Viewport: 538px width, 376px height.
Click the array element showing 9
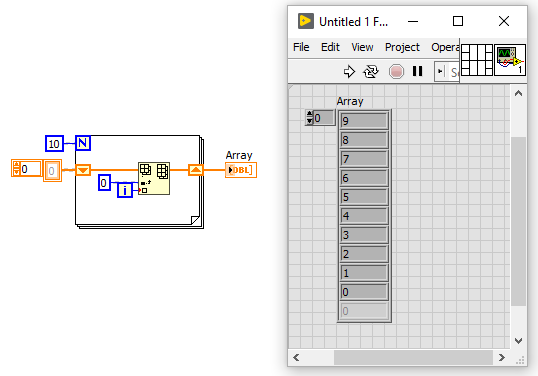pyautogui.click(x=364, y=121)
